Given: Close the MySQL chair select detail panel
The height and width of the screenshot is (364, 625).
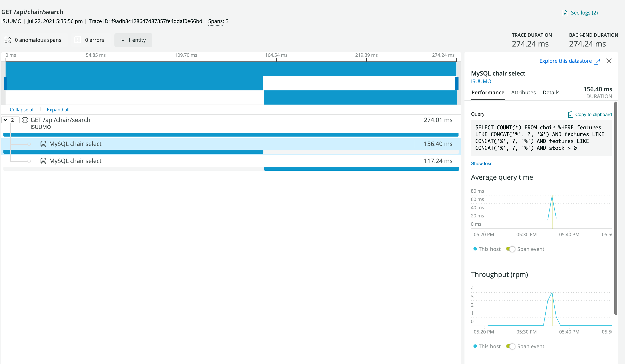Looking at the screenshot, I should (x=609, y=61).
